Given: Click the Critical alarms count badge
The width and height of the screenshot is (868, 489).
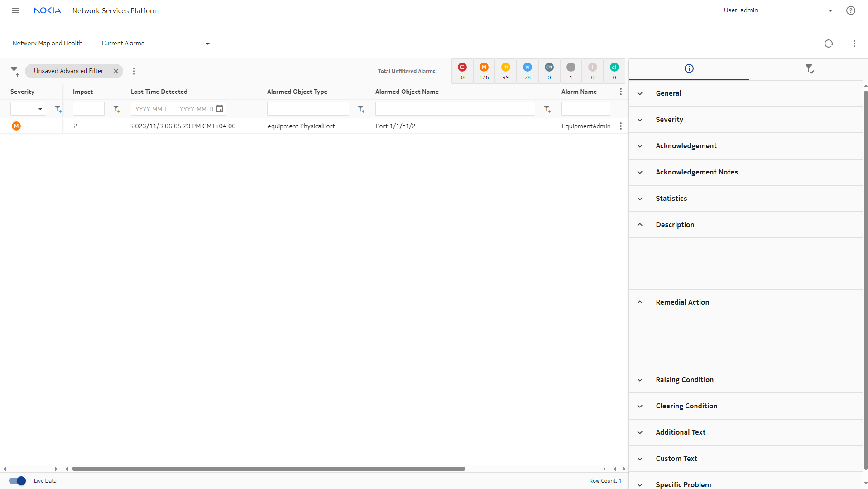Looking at the screenshot, I should 462,71.
